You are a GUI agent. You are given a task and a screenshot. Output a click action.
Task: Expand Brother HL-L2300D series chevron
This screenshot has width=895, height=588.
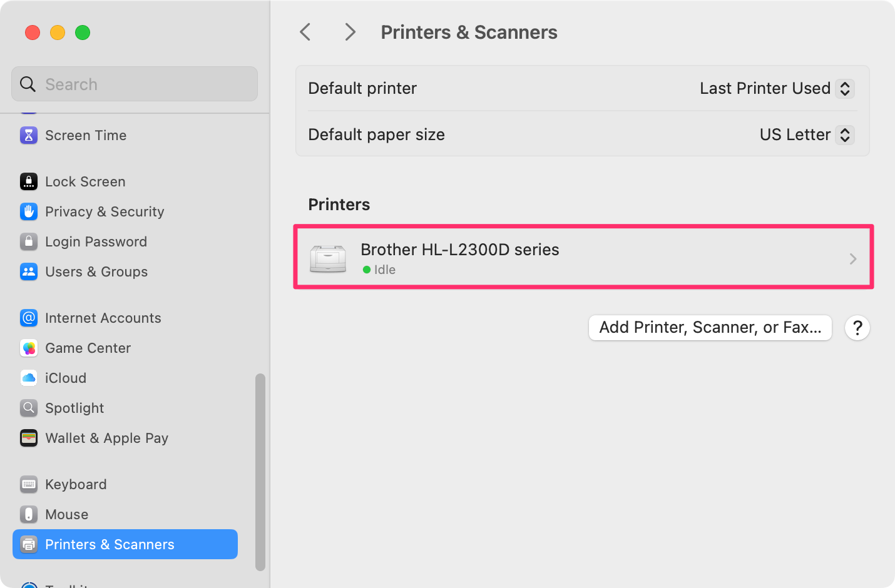(853, 259)
